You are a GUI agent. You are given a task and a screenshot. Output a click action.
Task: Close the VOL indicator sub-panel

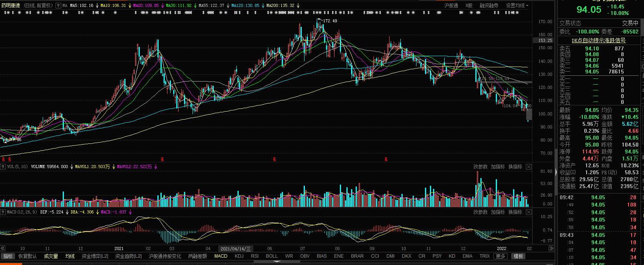pyautogui.click(x=529, y=167)
